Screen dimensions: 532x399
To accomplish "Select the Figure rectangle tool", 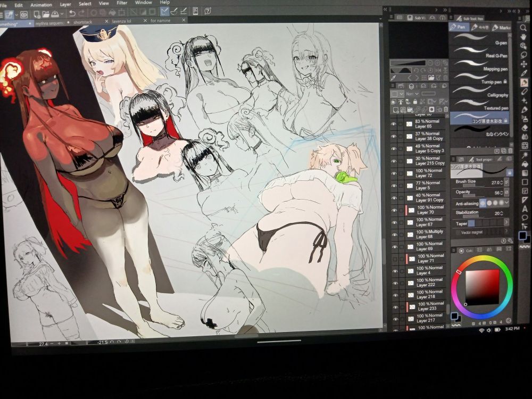I will [x=525, y=182].
